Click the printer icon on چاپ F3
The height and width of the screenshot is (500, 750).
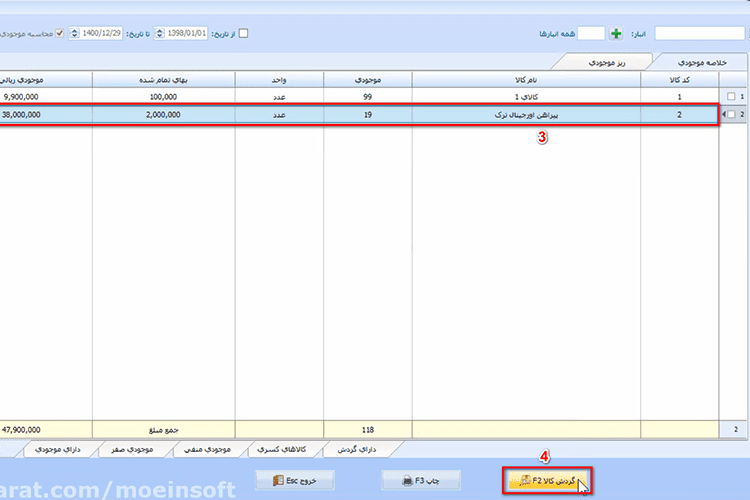(408, 480)
